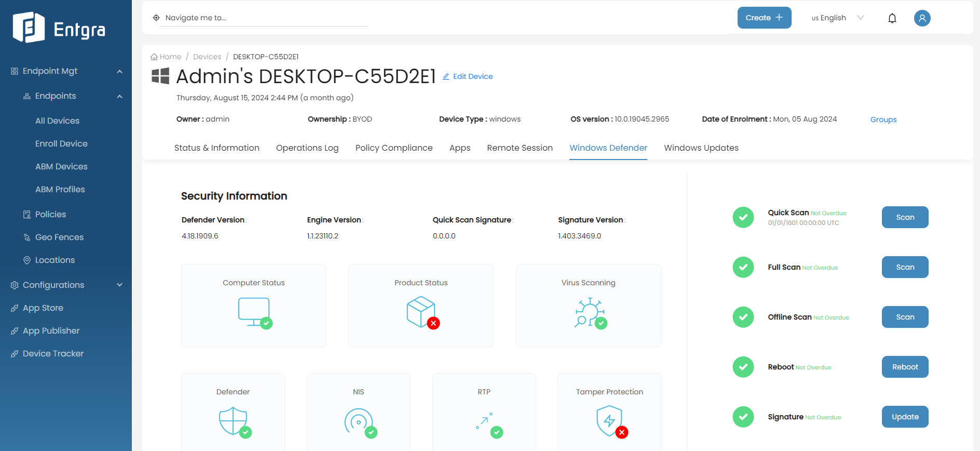The image size is (980, 451).
Task: Click the Locations pin icon
Action: click(27, 260)
